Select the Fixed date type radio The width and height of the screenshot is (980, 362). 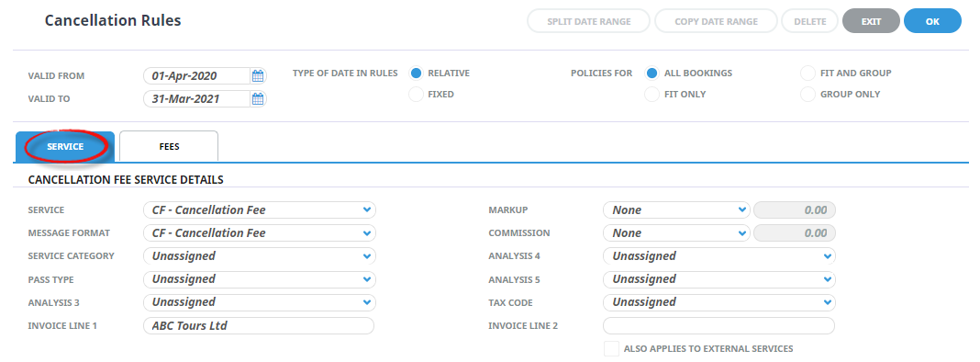point(416,95)
